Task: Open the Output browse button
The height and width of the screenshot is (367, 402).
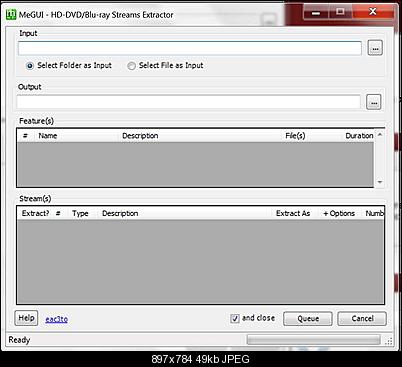Action: click(374, 102)
